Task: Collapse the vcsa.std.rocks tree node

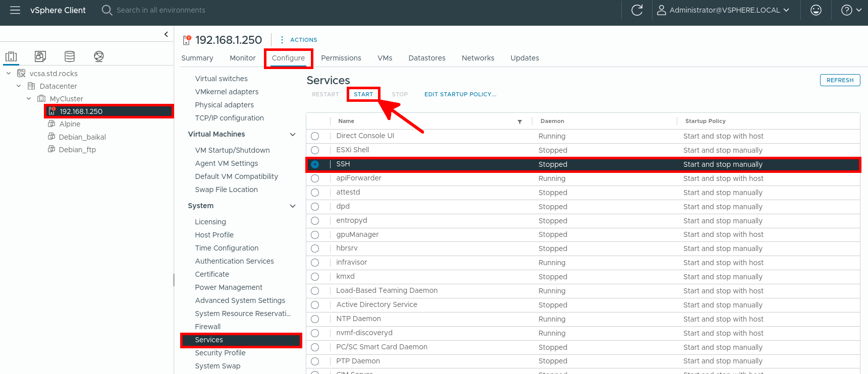Action: coord(9,74)
